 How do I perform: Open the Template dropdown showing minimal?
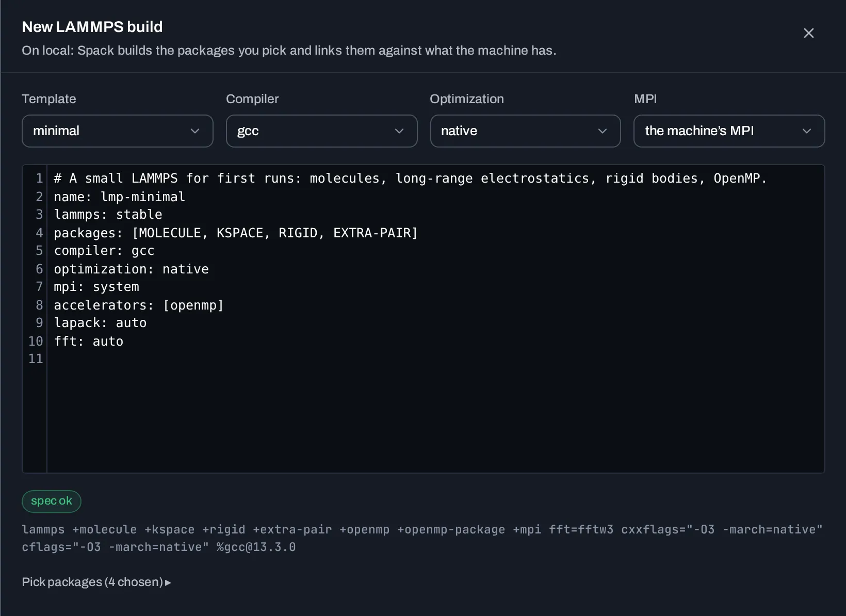118,131
